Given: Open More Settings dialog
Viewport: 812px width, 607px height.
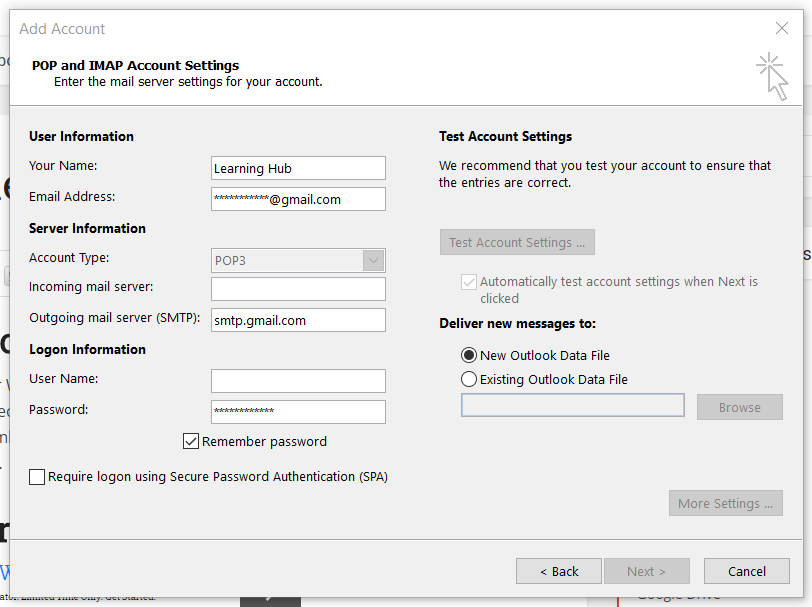Looking at the screenshot, I should click(725, 503).
